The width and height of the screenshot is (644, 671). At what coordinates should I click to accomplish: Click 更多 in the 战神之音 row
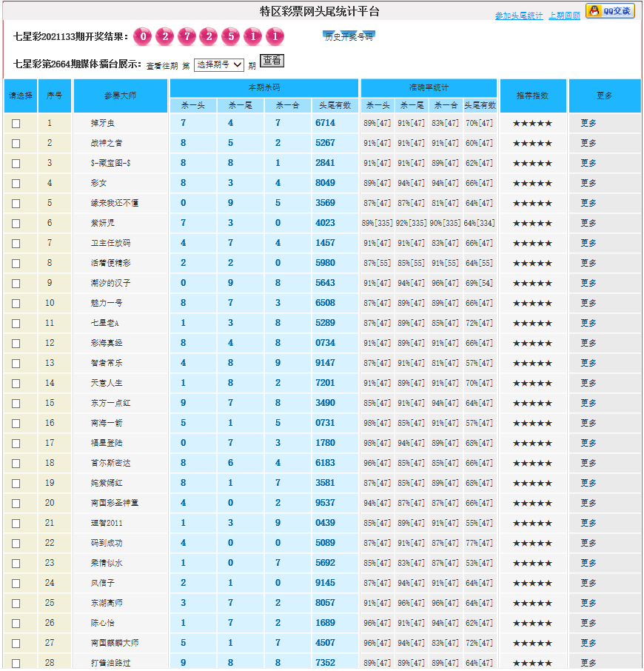pyautogui.click(x=588, y=143)
